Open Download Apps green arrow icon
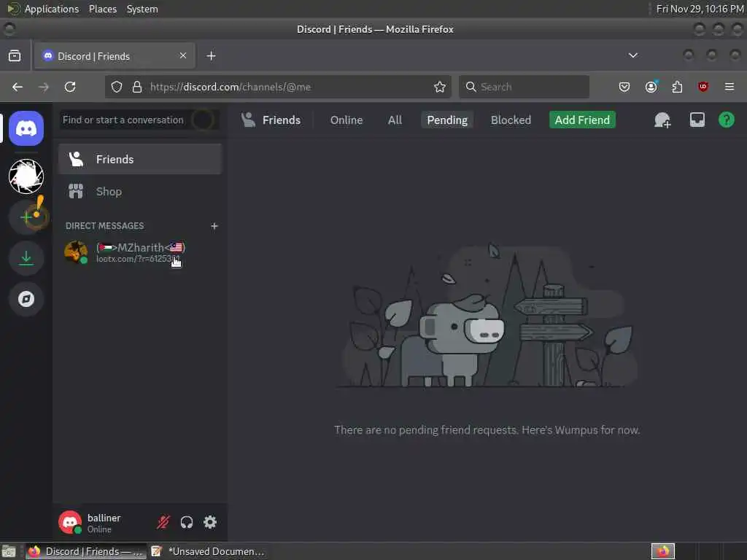This screenshot has height=560, width=747. (x=26, y=258)
